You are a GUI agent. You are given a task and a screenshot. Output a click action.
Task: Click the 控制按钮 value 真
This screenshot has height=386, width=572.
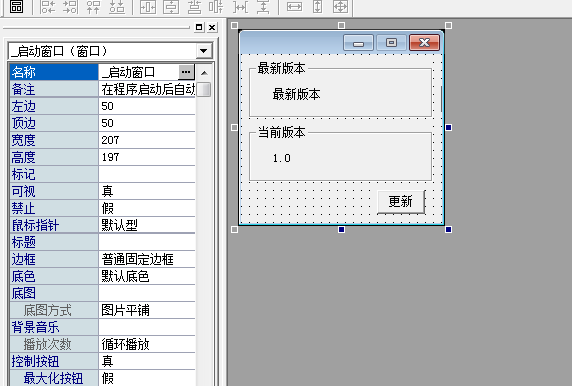pyautogui.click(x=147, y=362)
